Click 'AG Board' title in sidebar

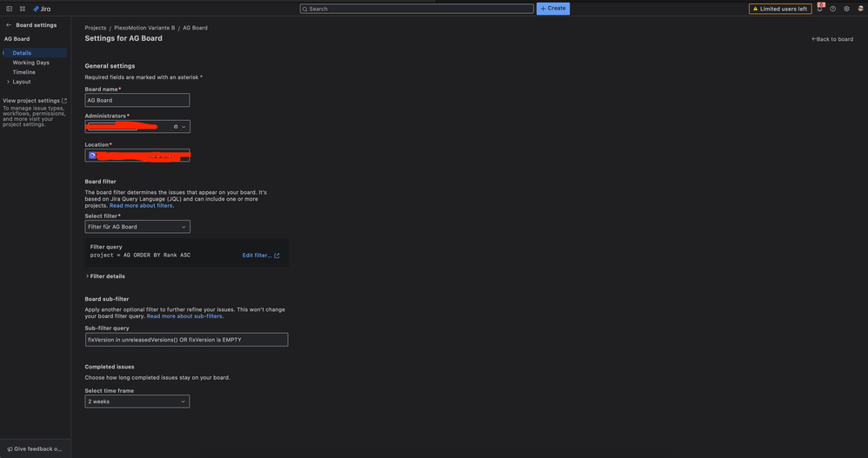[17, 39]
